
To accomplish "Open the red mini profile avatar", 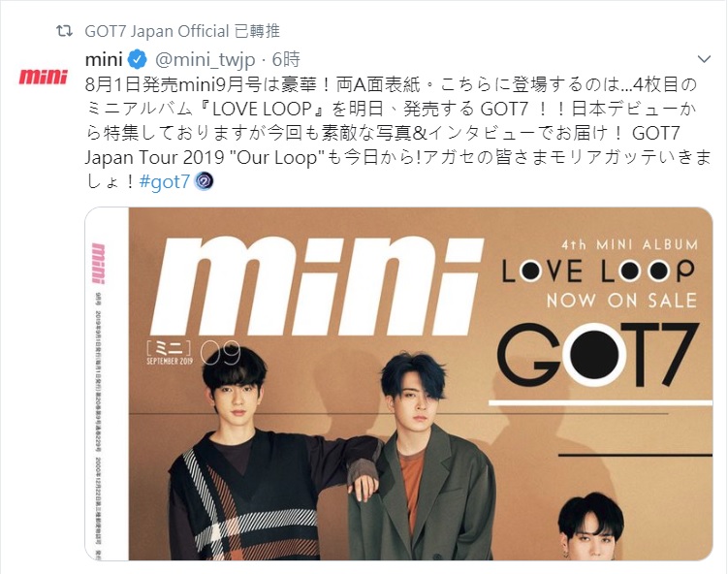I will (44, 77).
